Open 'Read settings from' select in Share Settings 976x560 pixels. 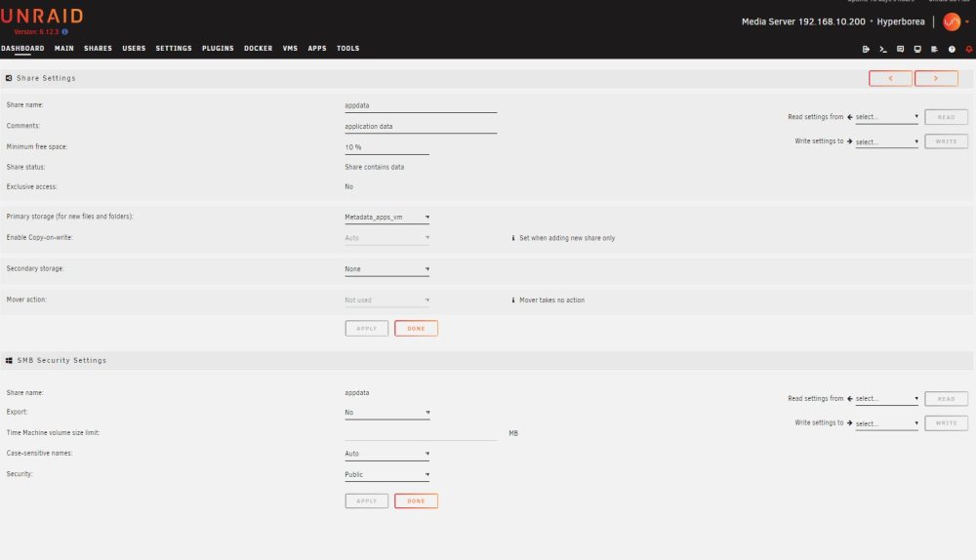click(x=886, y=117)
